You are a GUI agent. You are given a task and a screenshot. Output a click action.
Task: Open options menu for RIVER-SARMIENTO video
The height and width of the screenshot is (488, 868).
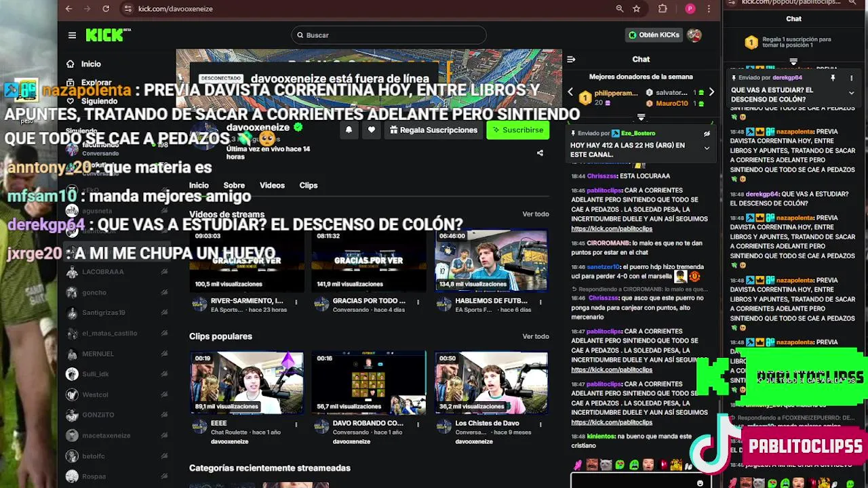296,302
